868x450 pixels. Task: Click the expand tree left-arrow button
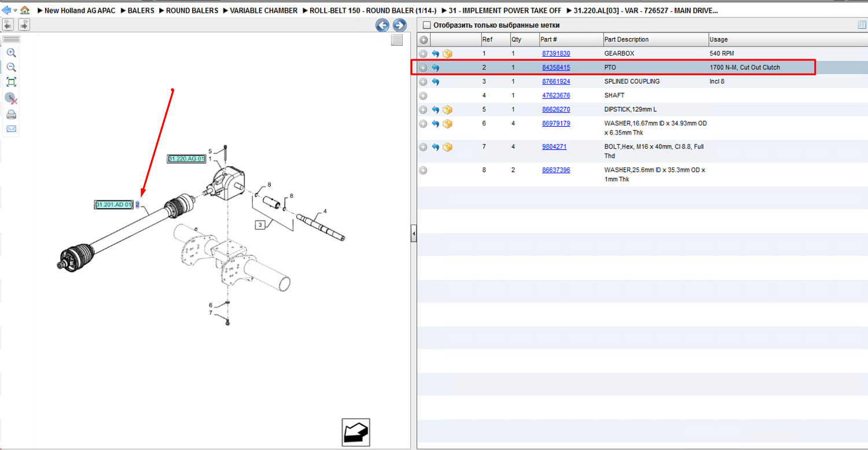[x=8, y=25]
